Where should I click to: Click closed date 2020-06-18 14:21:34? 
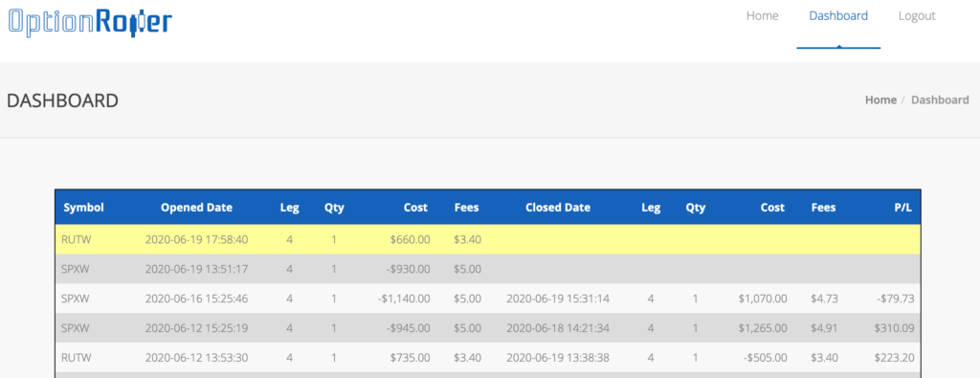[x=558, y=328]
